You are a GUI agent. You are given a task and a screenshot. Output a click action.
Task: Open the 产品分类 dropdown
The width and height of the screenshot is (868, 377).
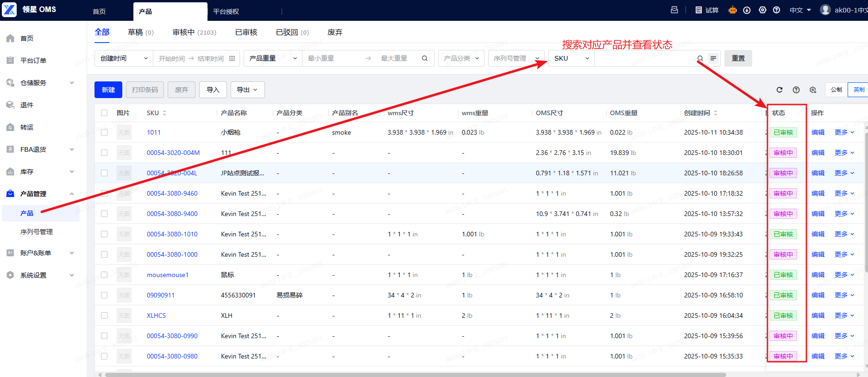coord(461,58)
